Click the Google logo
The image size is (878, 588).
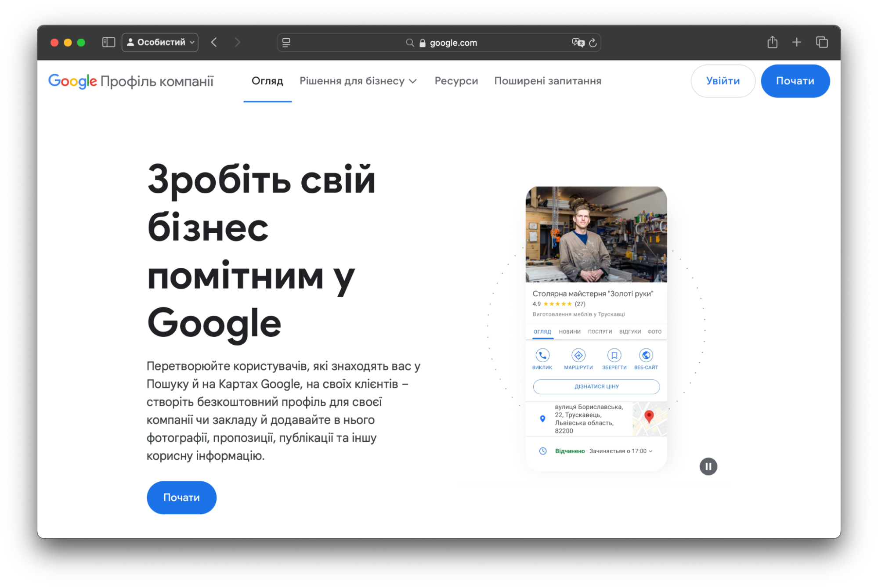pyautogui.click(x=72, y=81)
